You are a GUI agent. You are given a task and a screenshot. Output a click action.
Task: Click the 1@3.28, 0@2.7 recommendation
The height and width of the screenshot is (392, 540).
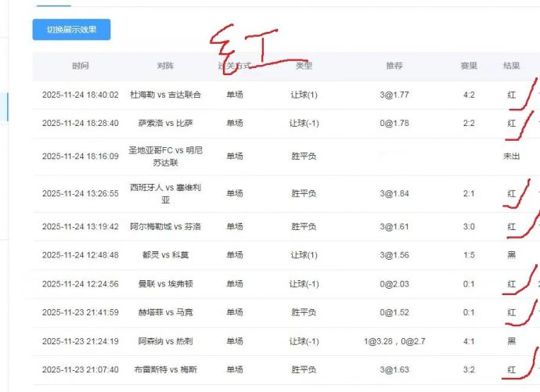coord(394,341)
